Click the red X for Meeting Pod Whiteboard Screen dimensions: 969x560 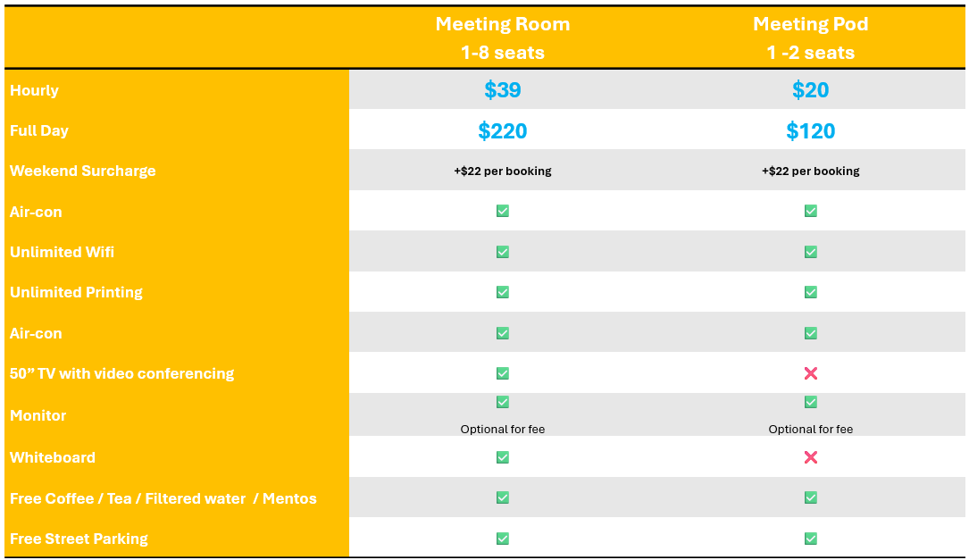coord(810,456)
